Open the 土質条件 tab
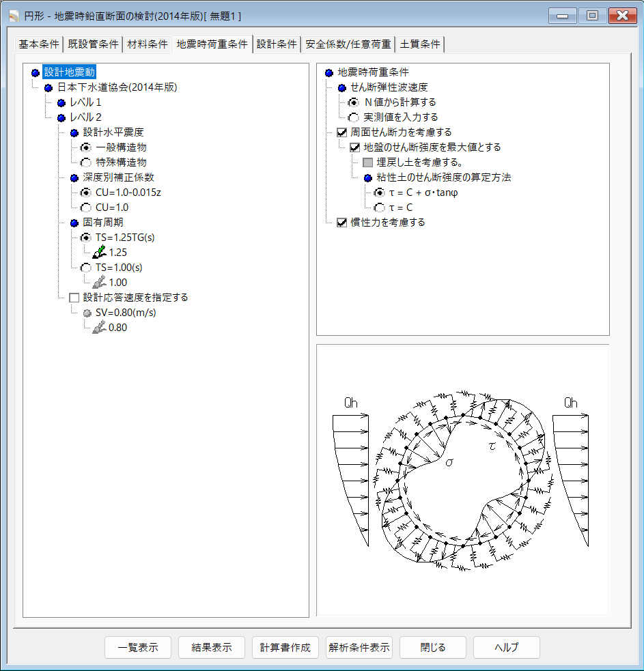This screenshot has height=671, width=644. (x=419, y=44)
